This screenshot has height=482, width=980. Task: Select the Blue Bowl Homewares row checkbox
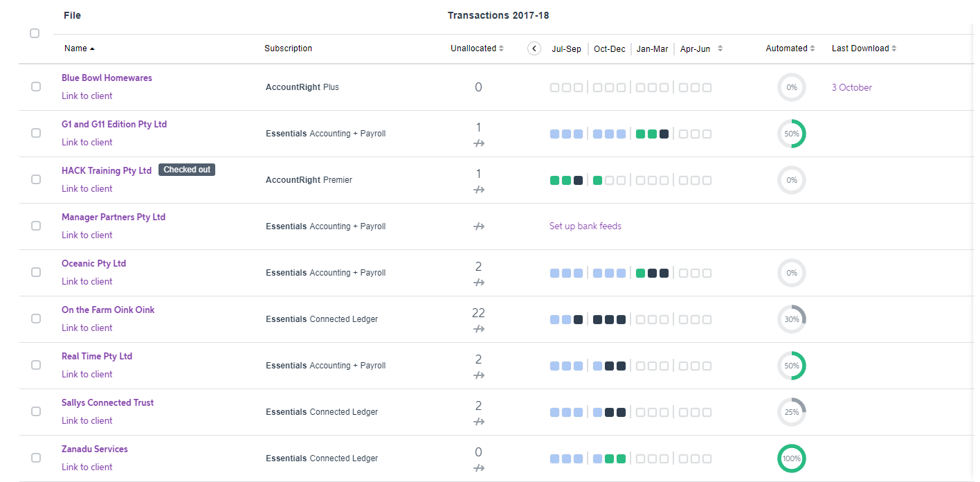coord(36,87)
